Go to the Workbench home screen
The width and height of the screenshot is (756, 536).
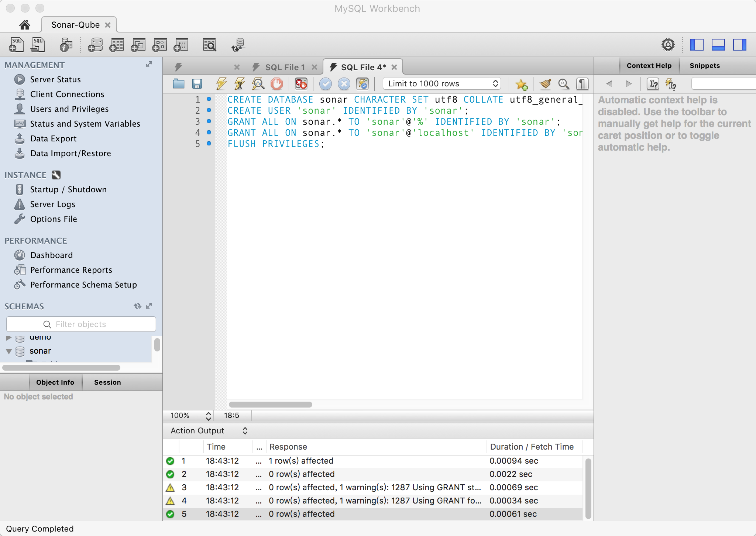[24, 25]
